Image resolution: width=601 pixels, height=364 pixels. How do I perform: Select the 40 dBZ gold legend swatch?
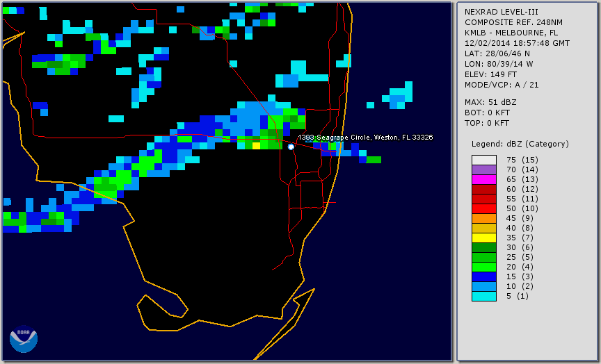coord(483,228)
